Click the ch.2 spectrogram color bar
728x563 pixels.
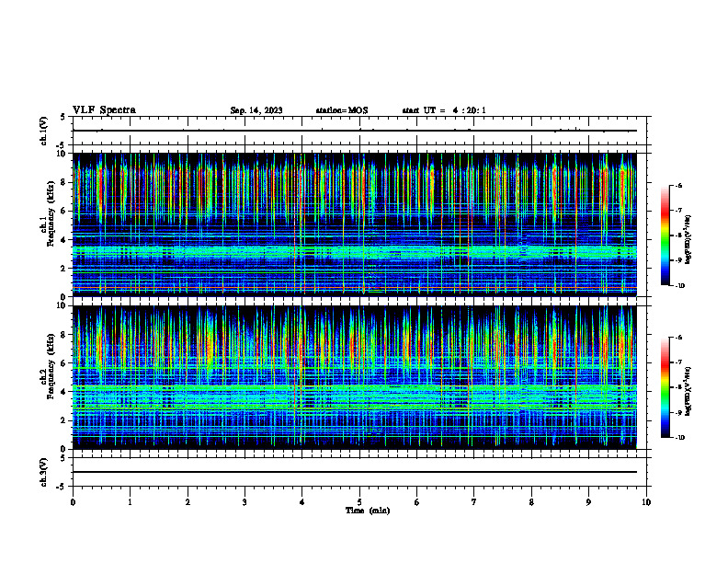665,387
